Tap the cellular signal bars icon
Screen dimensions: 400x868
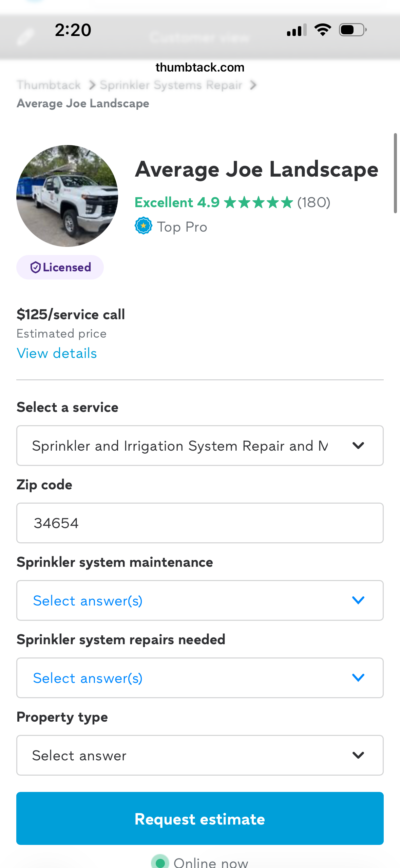tap(297, 30)
